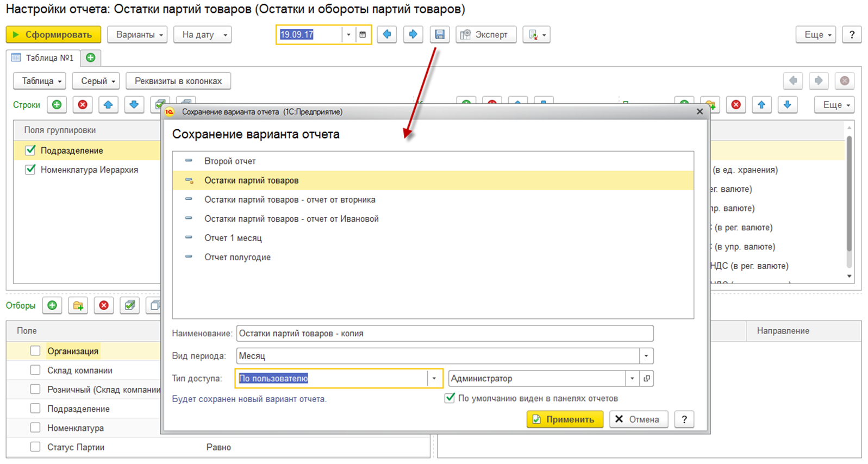This screenshot has width=868, height=464.
Task: Select the Отчет полугодие variant
Action: tap(433, 257)
